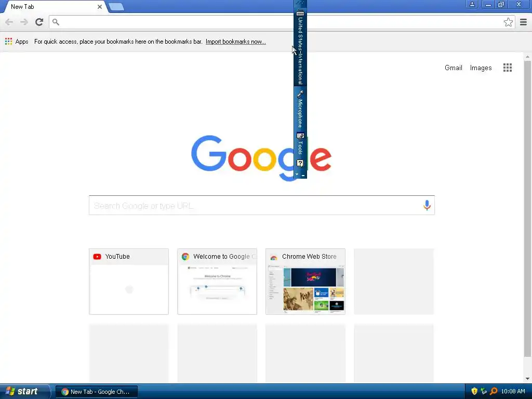The image size is (532, 399).
Task: Start voice search with the microphone icon
Action: 427,205
